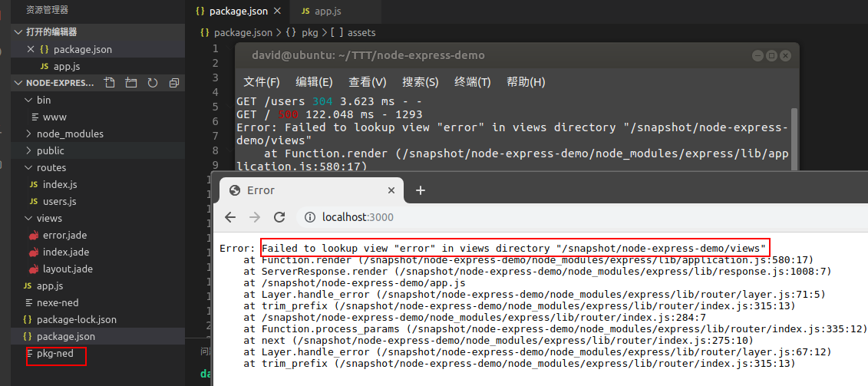Click the New File icon in explorer
Screen dimensions: 868x386
110,83
